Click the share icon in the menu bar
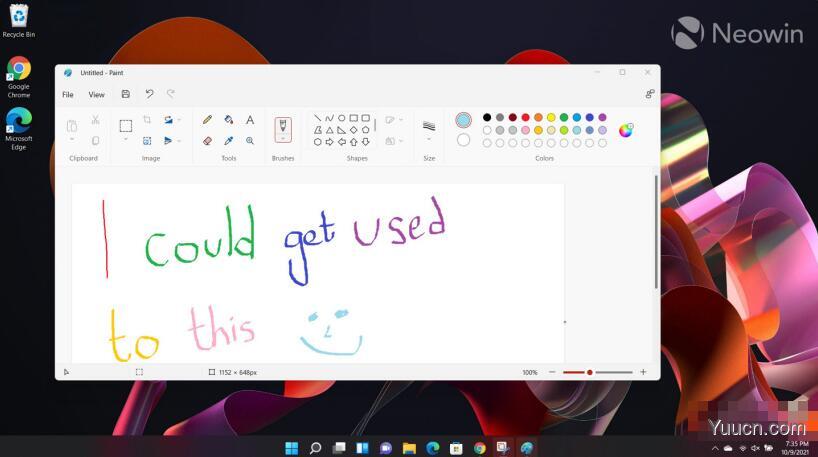 649,94
